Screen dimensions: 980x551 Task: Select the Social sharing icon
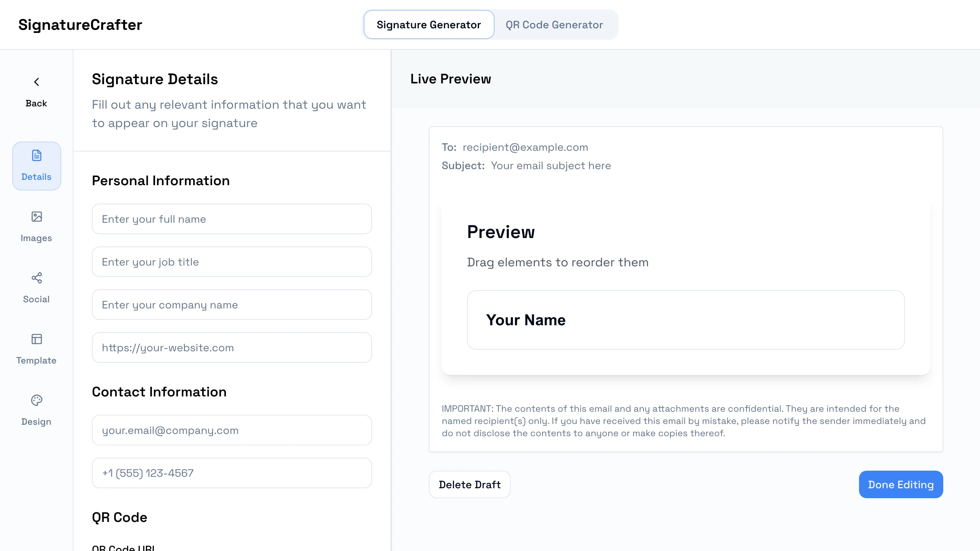pyautogui.click(x=36, y=287)
